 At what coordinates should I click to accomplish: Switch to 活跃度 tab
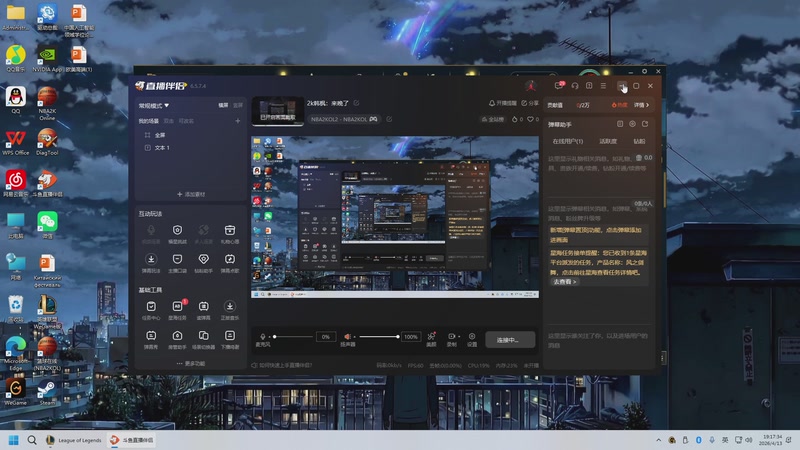[x=608, y=141]
